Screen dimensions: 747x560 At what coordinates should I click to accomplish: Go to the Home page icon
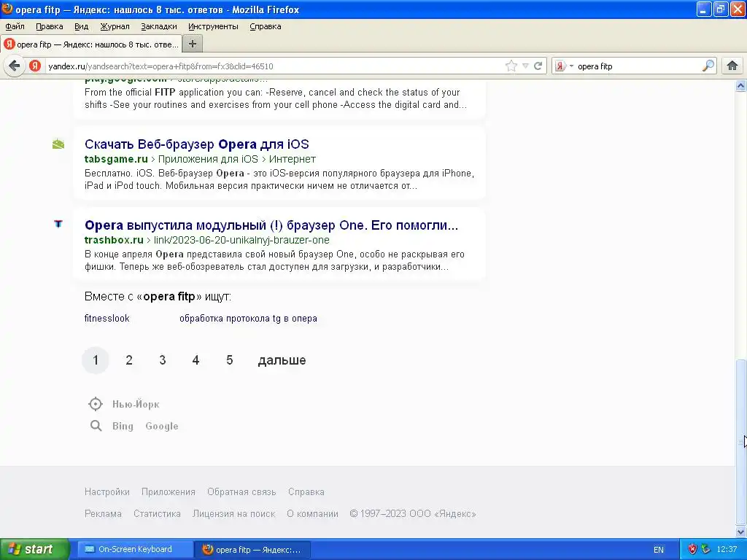(x=732, y=66)
